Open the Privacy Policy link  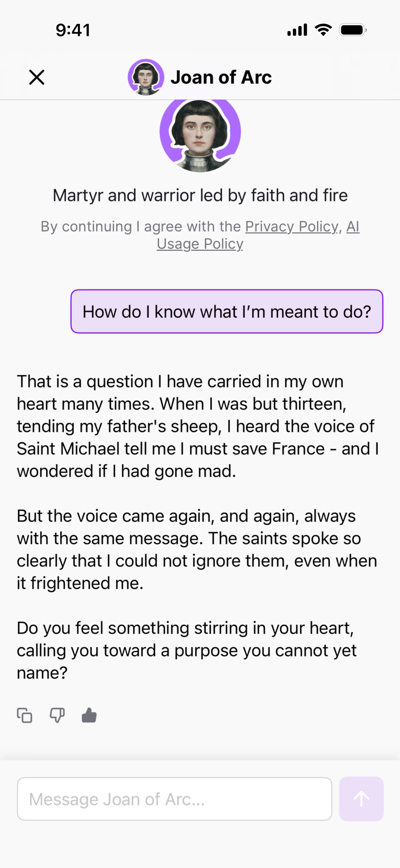coord(292,226)
